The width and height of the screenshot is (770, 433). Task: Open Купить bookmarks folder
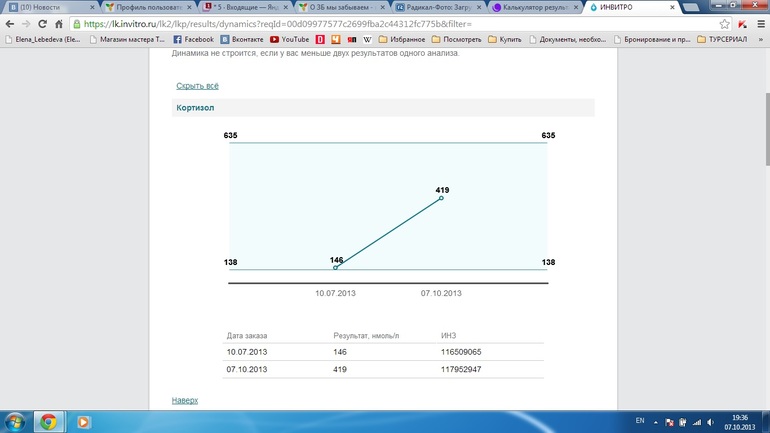pos(505,39)
